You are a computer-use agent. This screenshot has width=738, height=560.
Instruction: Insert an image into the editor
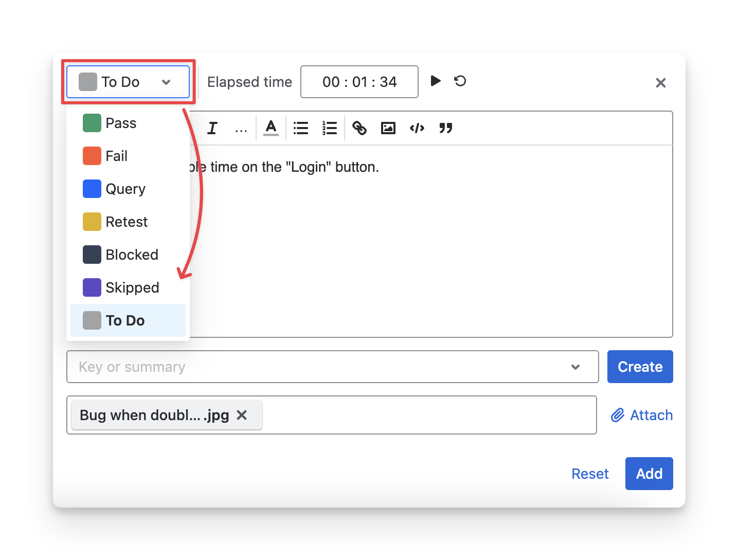point(388,128)
